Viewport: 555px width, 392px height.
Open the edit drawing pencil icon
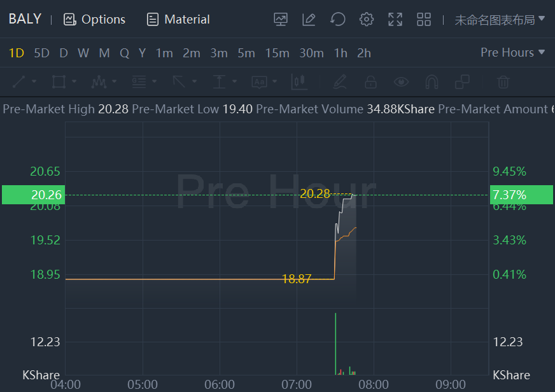[x=309, y=19]
